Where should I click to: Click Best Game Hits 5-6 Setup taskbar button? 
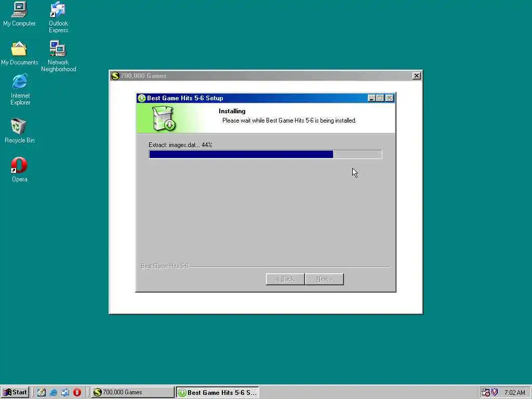coord(218,392)
